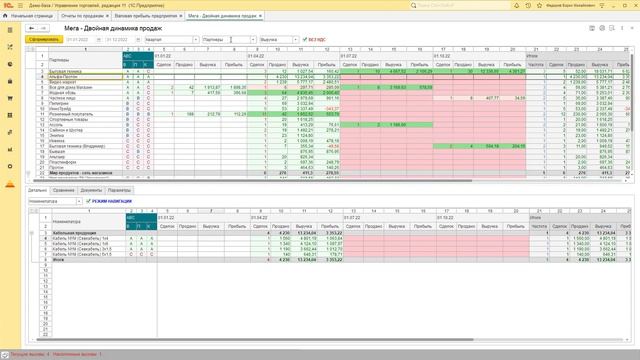Image resolution: width=640 pixels, height=360 pixels.
Task: Click the upper table vertical scrollbar
Action: pyautogui.click(x=631, y=92)
